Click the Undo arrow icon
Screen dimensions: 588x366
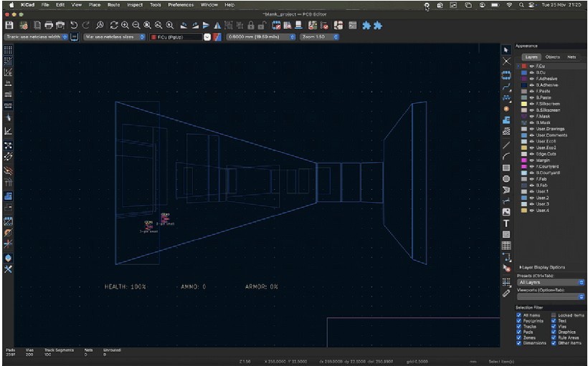pyautogui.click(x=73, y=25)
